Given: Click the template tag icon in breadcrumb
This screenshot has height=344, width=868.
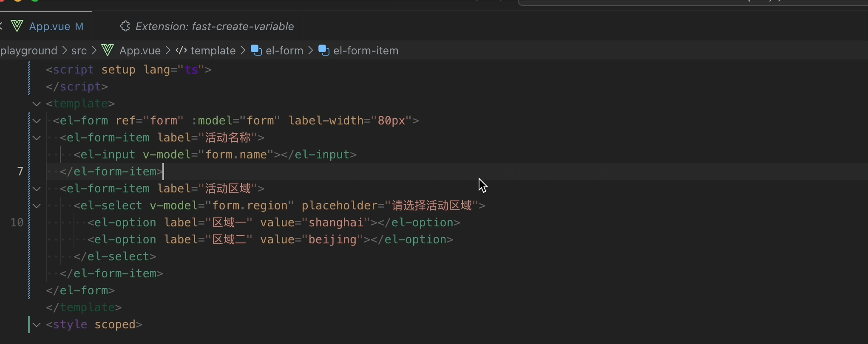Looking at the screenshot, I should click(182, 51).
